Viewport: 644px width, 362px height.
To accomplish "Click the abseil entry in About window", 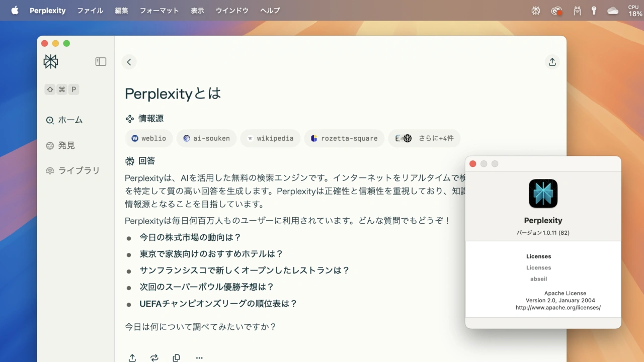I will [x=538, y=279].
